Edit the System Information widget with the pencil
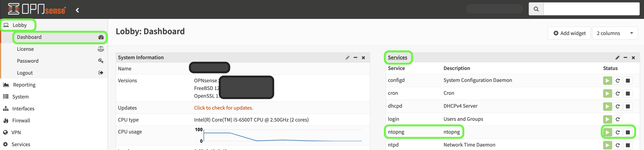 tap(347, 58)
